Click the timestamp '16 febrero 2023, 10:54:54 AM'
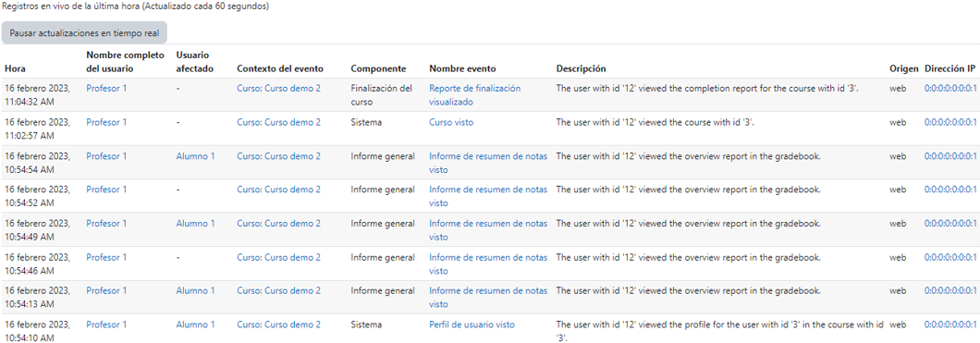This screenshot has width=980, height=343. pos(37,163)
